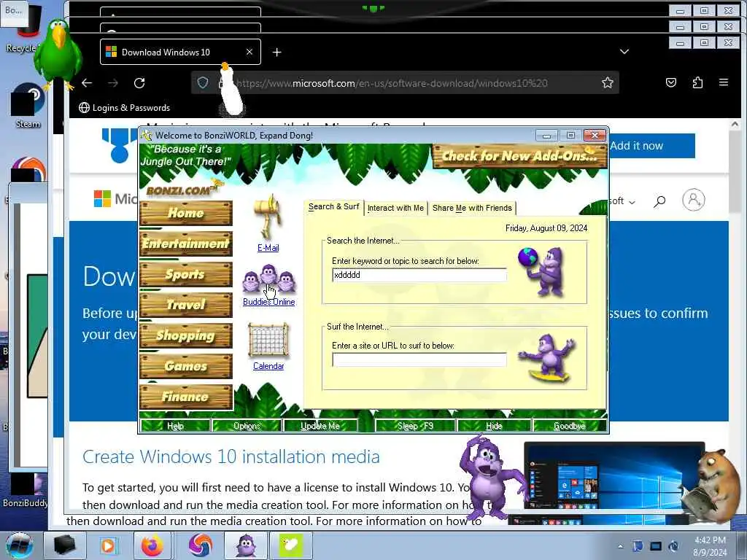Switch to the Interact with Me tab
The image size is (747, 560).
pyautogui.click(x=395, y=208)
